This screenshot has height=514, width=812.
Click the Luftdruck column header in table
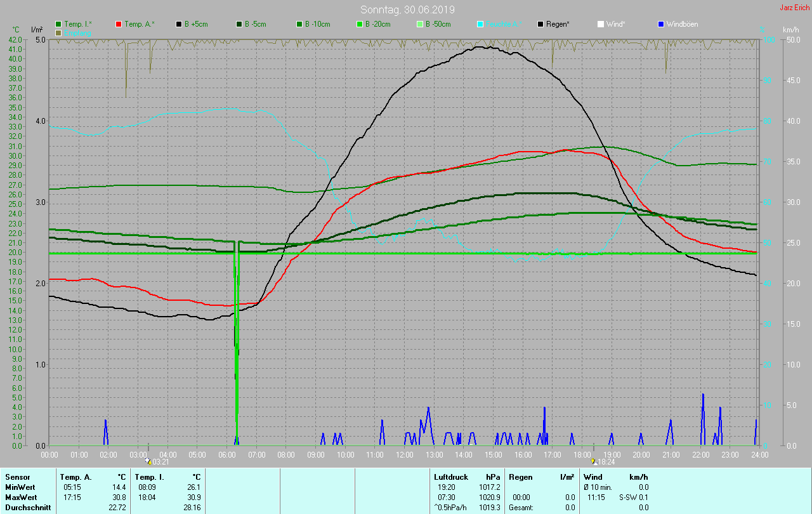click(x=450, y=477)
